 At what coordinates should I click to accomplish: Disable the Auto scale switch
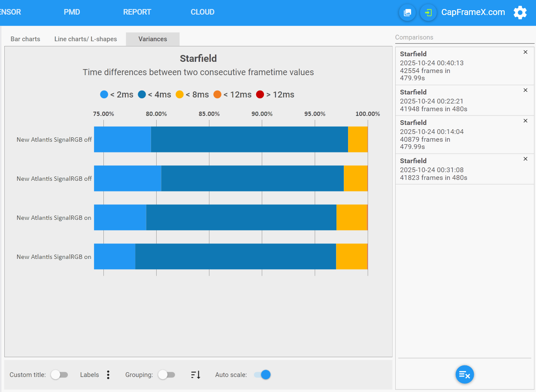coord(262,375)
